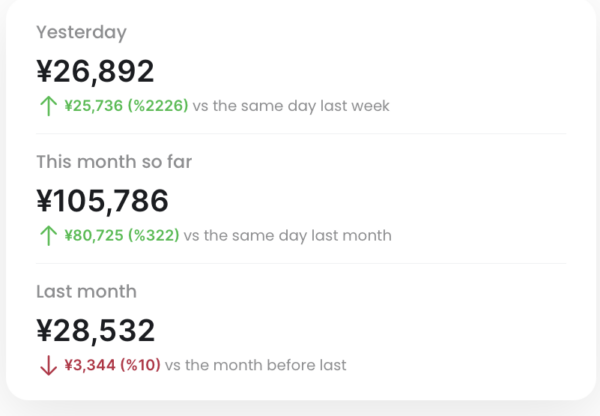Click "vs the same day last week" text
The image size is (600, 416).
pos(291,106)
